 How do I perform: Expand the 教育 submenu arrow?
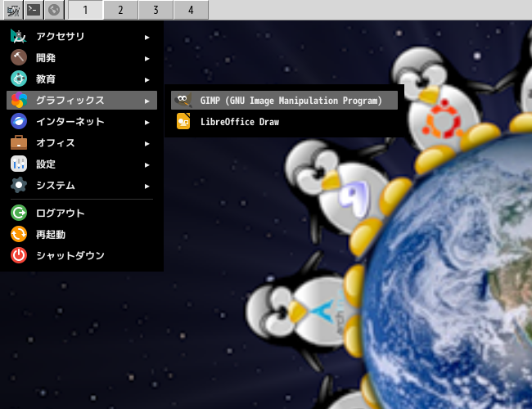(x=147, y=80)
